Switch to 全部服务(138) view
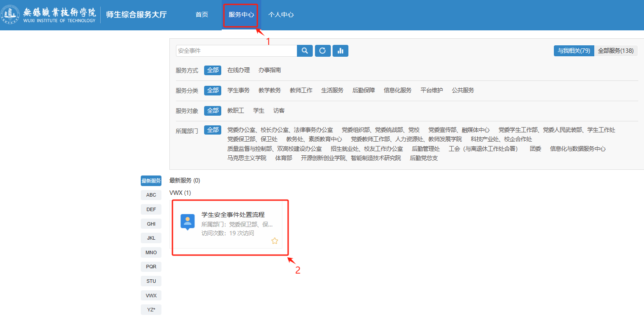Screen dimensions: 644x318 [x=615, y=51]
